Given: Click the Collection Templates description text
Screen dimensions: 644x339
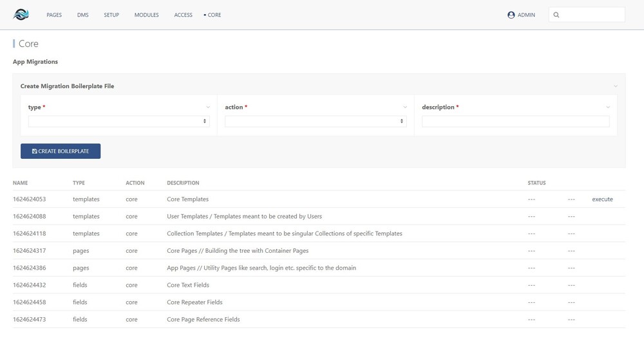Looking at the screenshot, I should (x=285, y=234).
